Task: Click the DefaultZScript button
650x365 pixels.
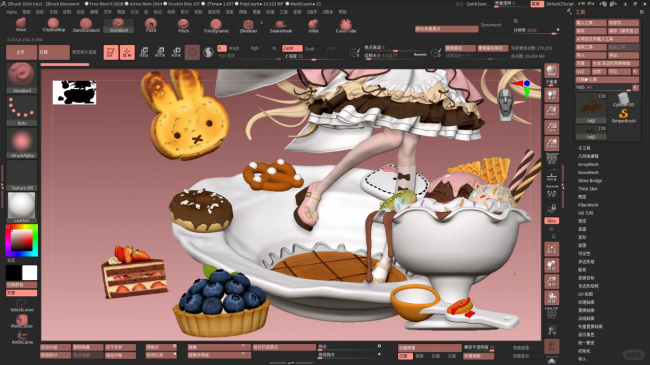Action: point(560,4)
